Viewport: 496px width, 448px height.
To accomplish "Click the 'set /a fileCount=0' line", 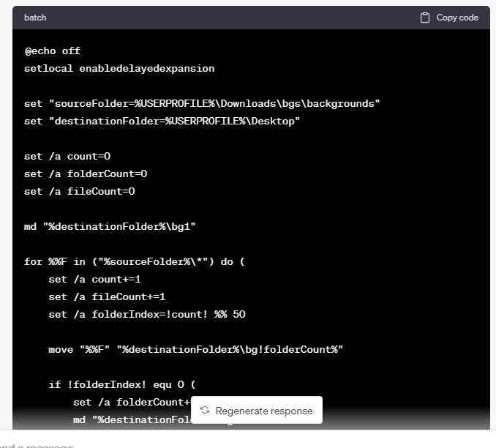I will [80, 192].
